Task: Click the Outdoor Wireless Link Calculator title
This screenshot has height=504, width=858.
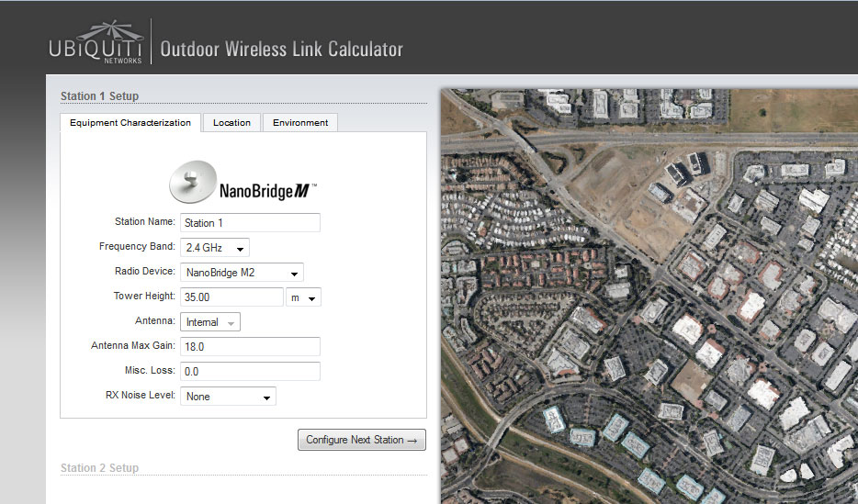Action: tap(281, 50)
